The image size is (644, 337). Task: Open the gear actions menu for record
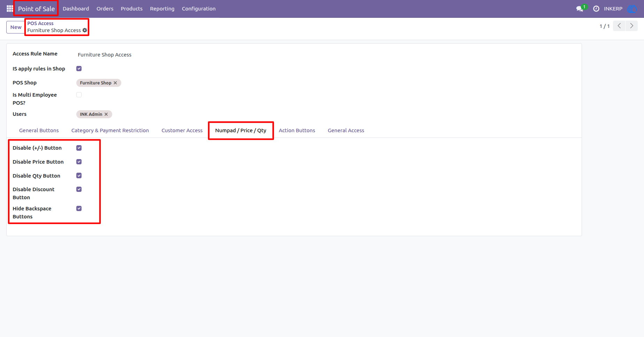[x=85, y=30]
